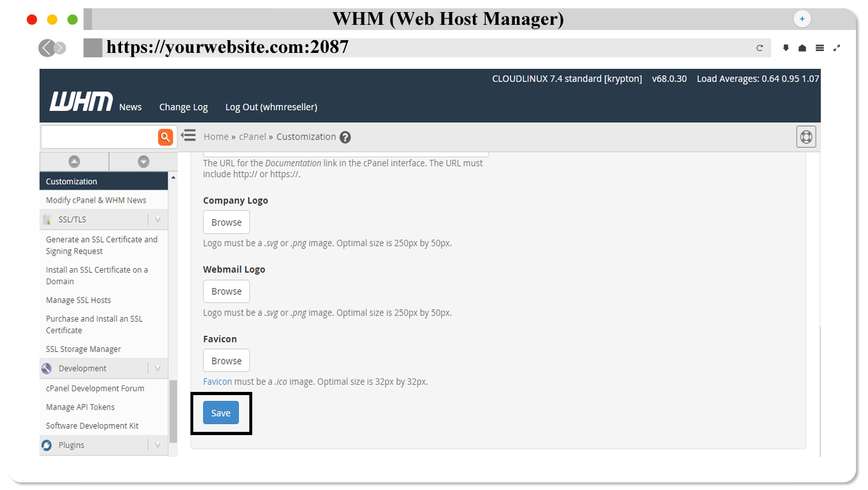
Task: Click the sidebar down-arrow navigation button
Action: tap(143, 162)
